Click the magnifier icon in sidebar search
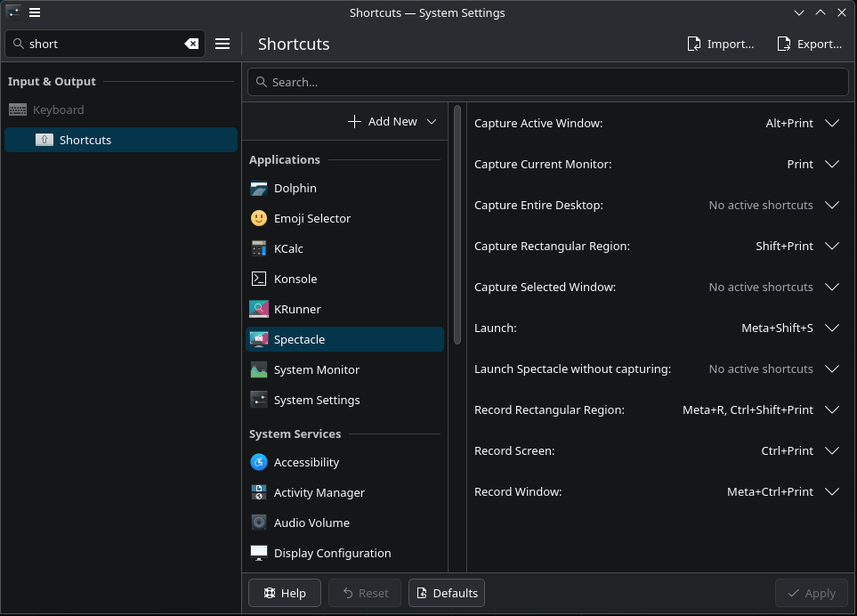 [19, 44]
